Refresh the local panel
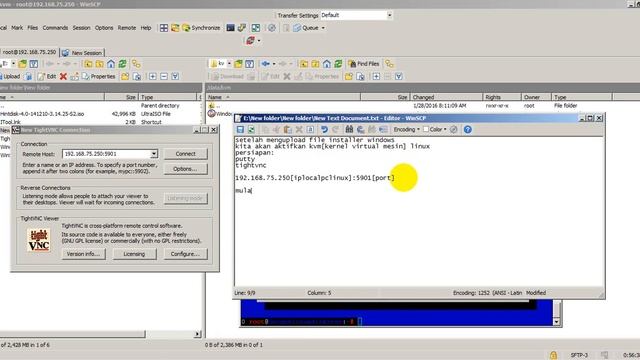The image size is (640, 360). [x=122, y=64]
